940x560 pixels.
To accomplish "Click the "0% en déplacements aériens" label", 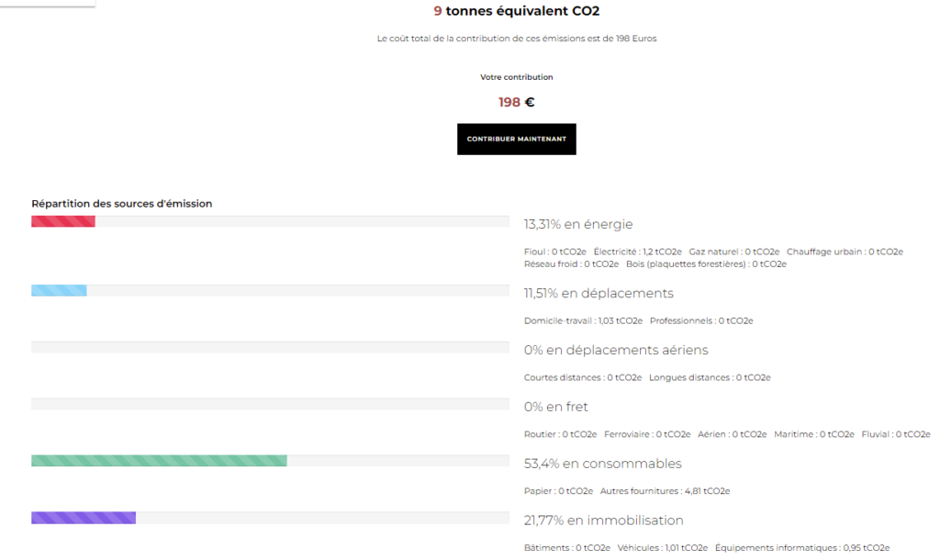I will (x=615, y=350).
